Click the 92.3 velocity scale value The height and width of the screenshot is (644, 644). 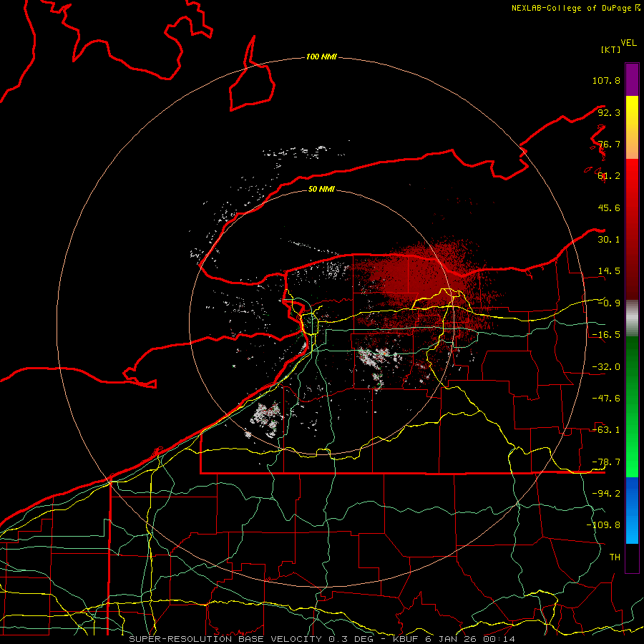tap(609, 112)
